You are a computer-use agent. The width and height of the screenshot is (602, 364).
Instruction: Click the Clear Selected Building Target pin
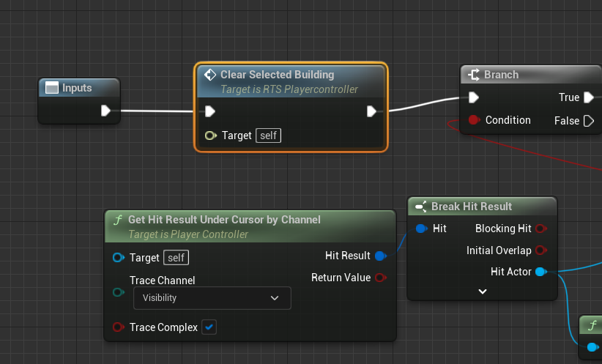(x=210, y=135)
